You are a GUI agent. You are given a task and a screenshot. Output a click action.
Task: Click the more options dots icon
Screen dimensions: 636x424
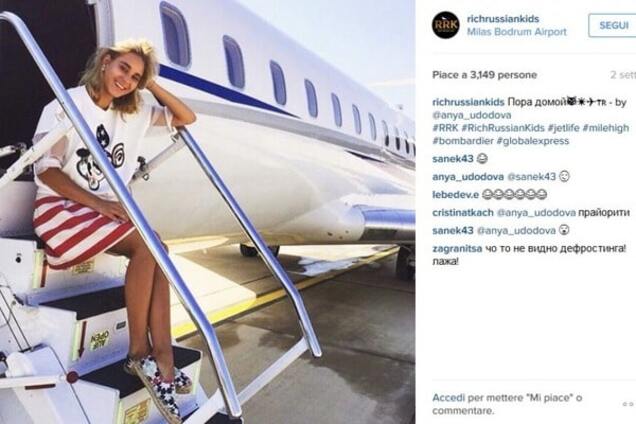coord(629,404)
